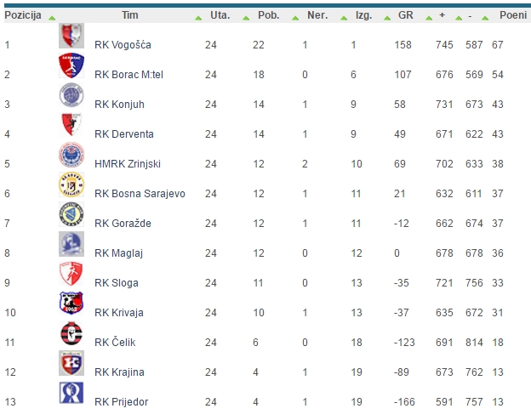Click the RK Prijedor team logo
Viewport: 531px width, 420px height.
[71, 394]
